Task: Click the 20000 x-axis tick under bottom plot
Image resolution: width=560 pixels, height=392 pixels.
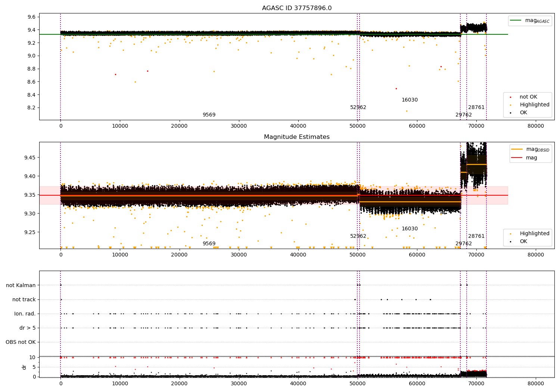Action: coord(179,383)
